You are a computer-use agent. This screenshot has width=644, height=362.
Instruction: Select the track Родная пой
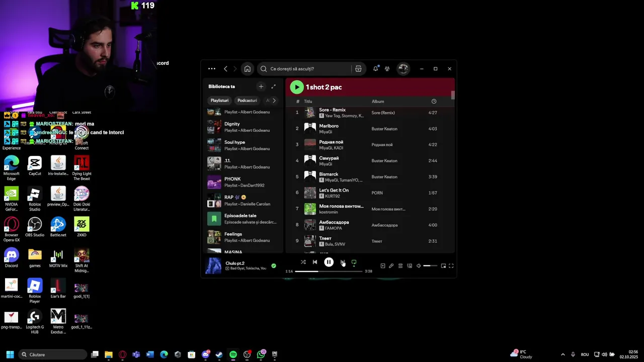pos(331,142)
